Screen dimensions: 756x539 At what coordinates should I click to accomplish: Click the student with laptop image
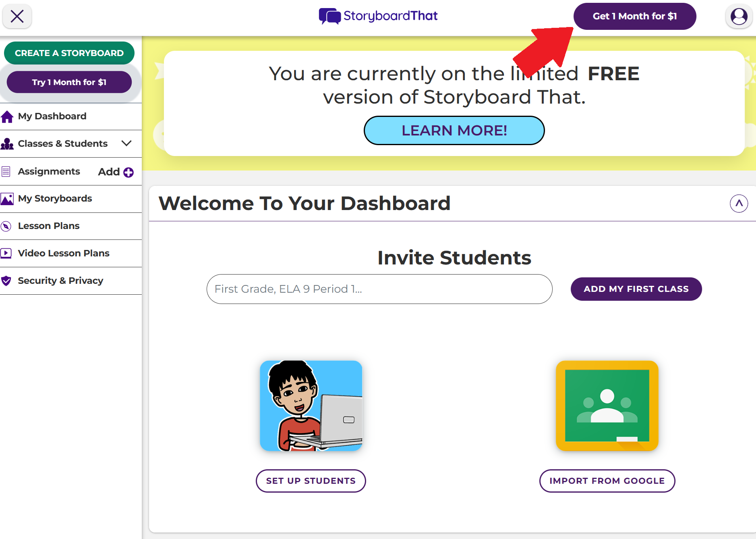(311, 406)
